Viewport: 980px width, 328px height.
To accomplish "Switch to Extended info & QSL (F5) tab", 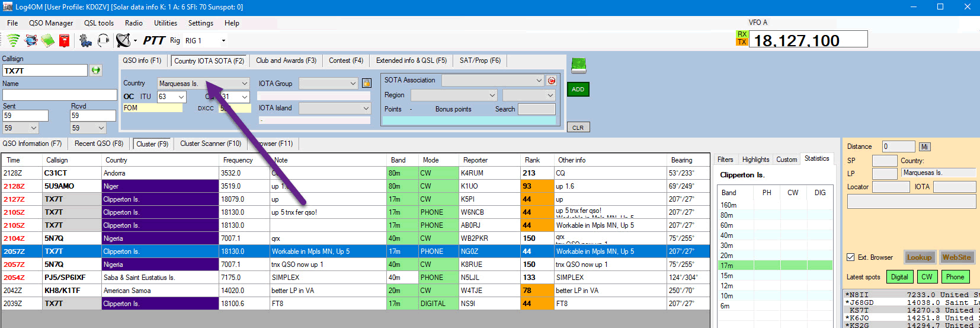I will coord(412,60).
